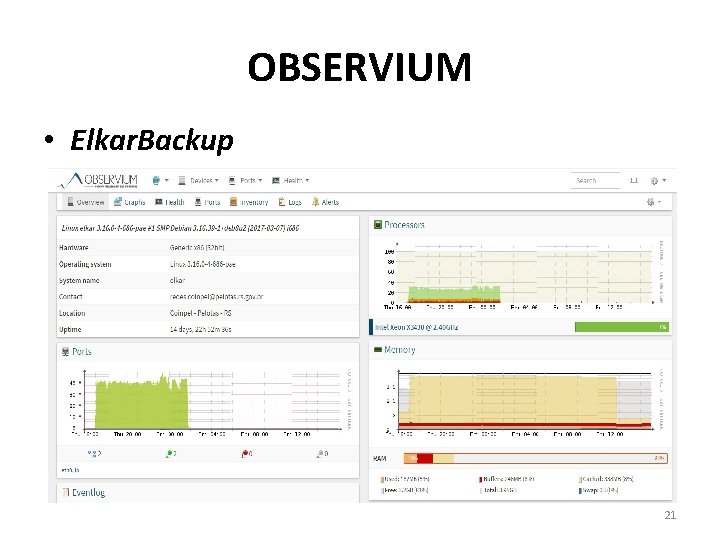Click the green up-ports status icon
Image resolution: width=720 pixels, height=540 pixels.
click(x=169, y=454)
